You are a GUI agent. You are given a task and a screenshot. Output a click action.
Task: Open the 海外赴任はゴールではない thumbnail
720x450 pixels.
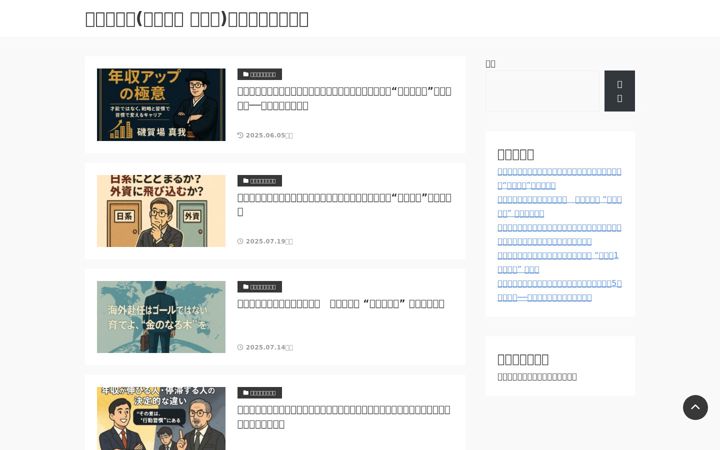[x=161, y=317]
